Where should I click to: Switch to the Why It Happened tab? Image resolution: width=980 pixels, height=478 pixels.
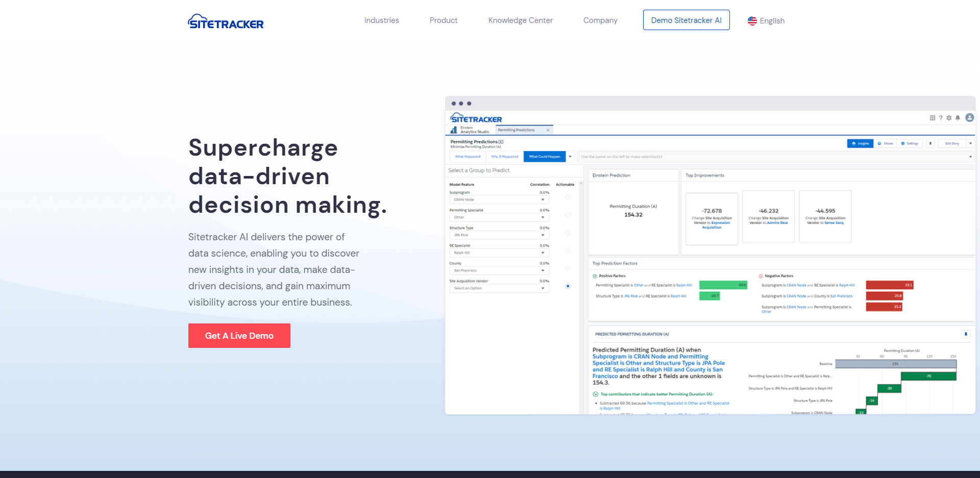(x=505, y=157)
